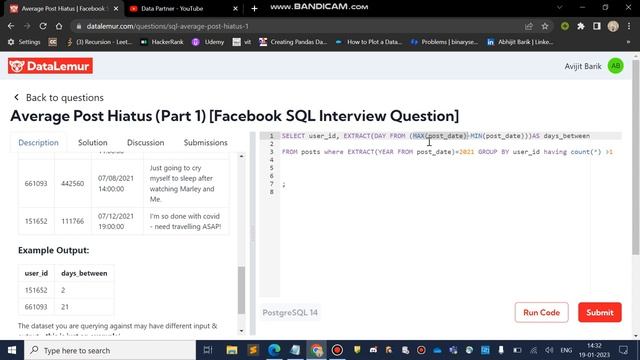The width and height of the screenshot is (640, 360).
Task: Open Bandicam recorder on the taskbar
Action: coord(337,350)
